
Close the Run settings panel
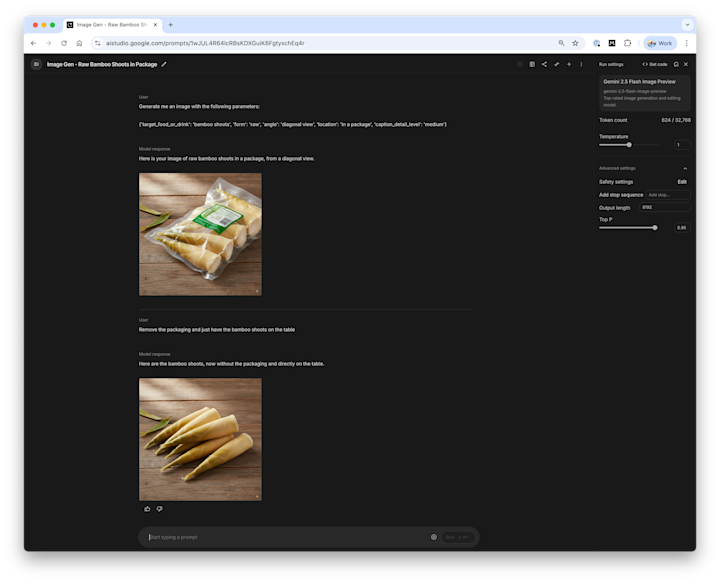click(686, 64)
